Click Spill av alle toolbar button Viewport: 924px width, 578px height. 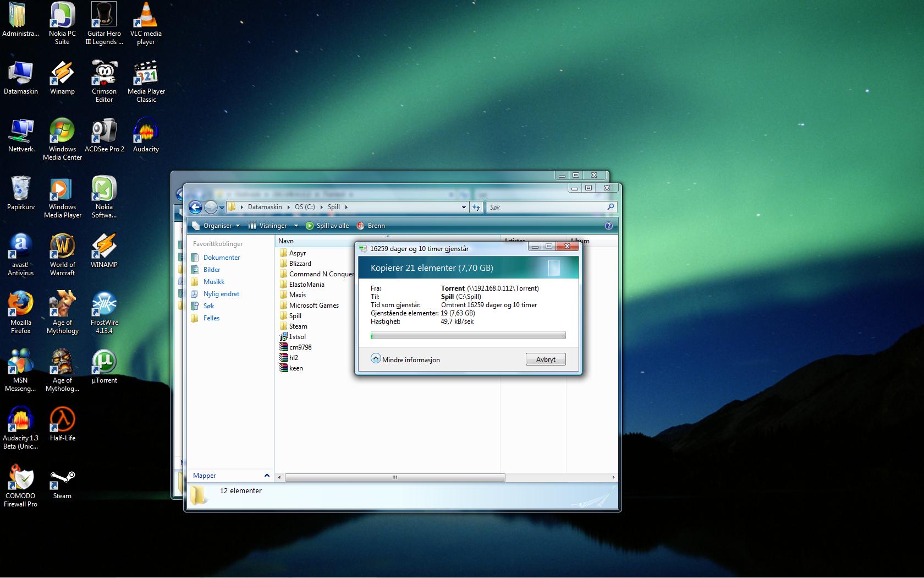[327, 226]
